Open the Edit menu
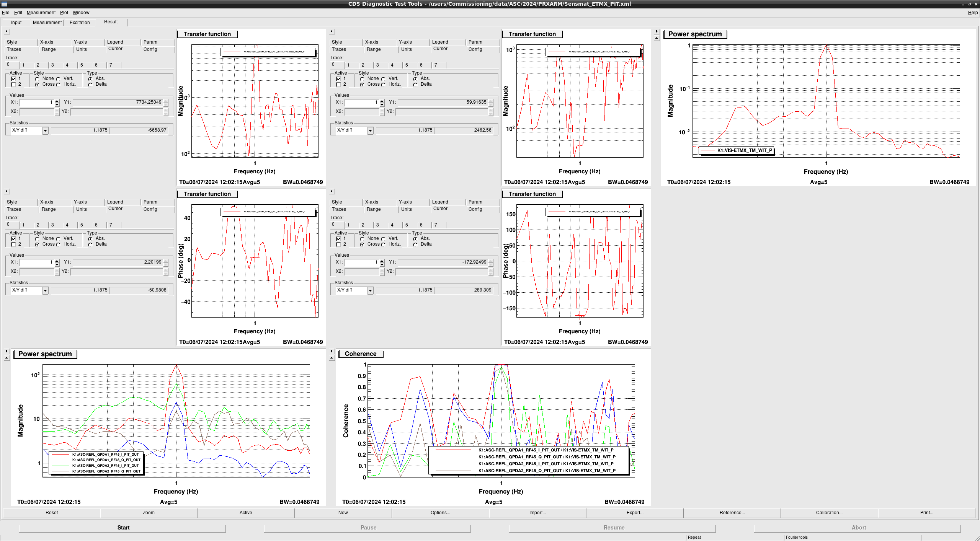The height and width of the screenshot is (541, 980). coord(18,13)
